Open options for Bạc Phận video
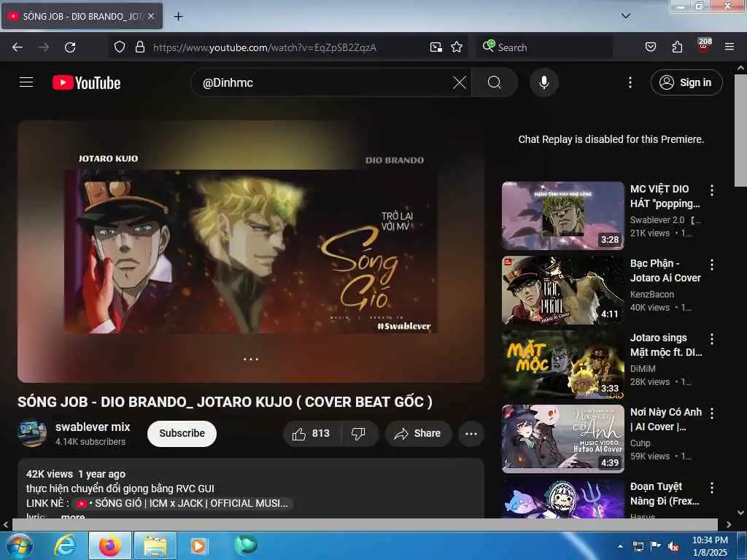 click(x=712, y=265)
